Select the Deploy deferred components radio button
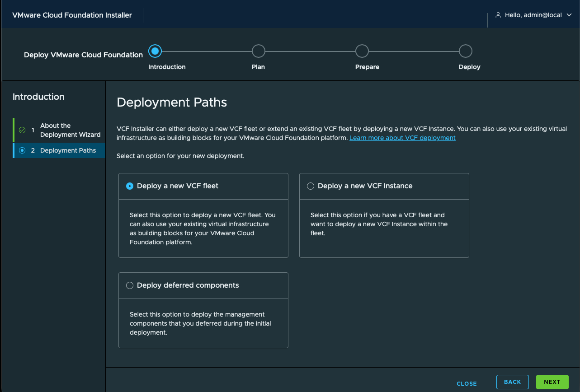The height and width of the screenshot is (392, 580). tap(130, 285)
